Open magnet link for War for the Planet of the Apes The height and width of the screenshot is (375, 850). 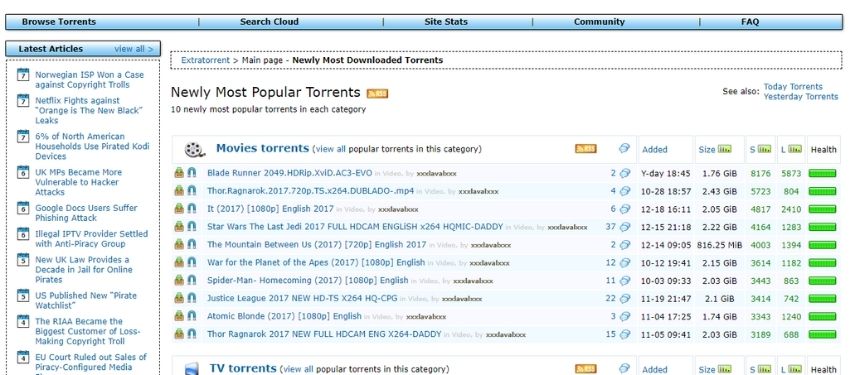click(191, 262)
